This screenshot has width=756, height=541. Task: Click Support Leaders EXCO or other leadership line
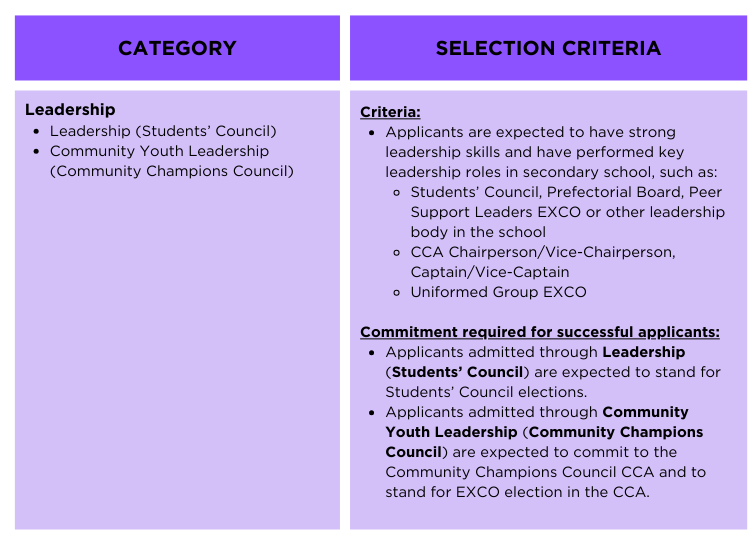pyautogui.click(x=567, y=212)
